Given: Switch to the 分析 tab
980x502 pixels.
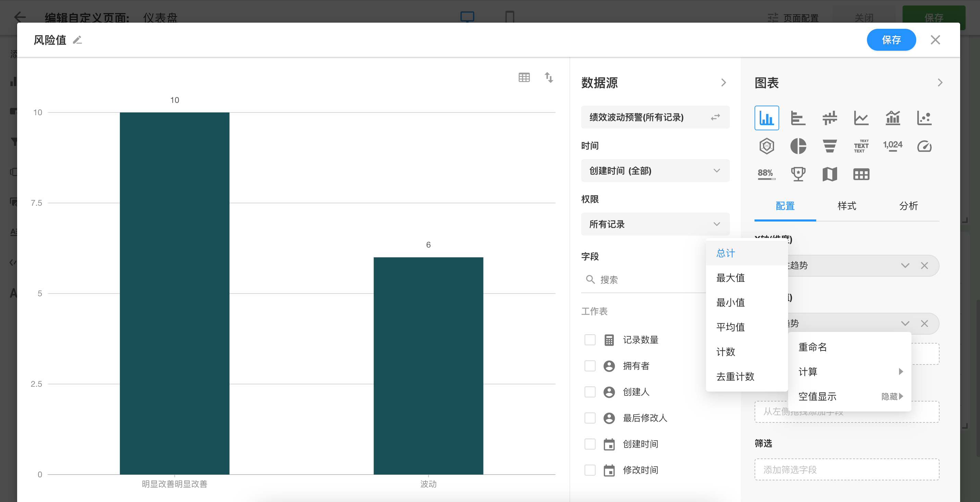Looking at the screenshot, I should click(908, 206).
